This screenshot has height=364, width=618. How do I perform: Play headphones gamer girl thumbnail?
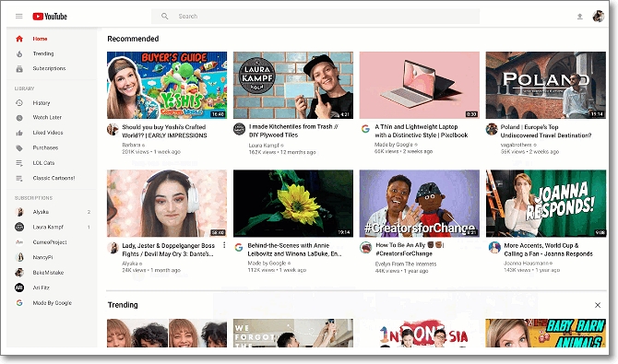pyautogui.click(x=167, y=204)
